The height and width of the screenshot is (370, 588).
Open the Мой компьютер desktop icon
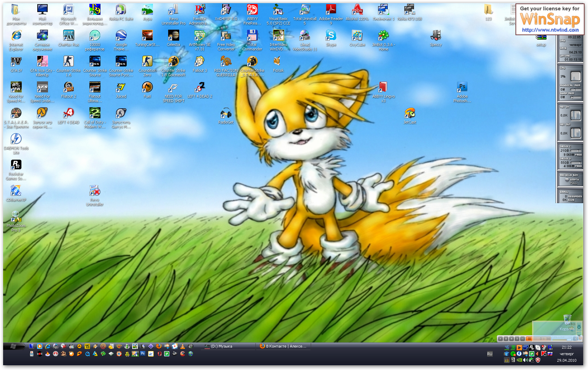coord(42,14)
